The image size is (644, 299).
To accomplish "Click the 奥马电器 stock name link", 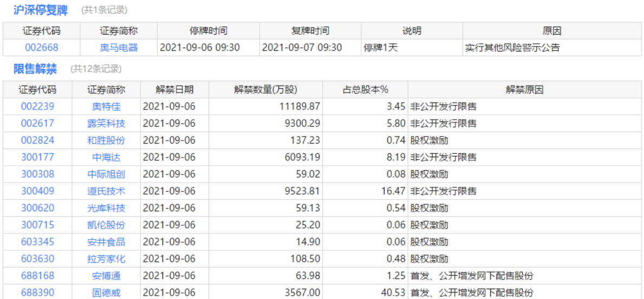I will click(119, 48).
